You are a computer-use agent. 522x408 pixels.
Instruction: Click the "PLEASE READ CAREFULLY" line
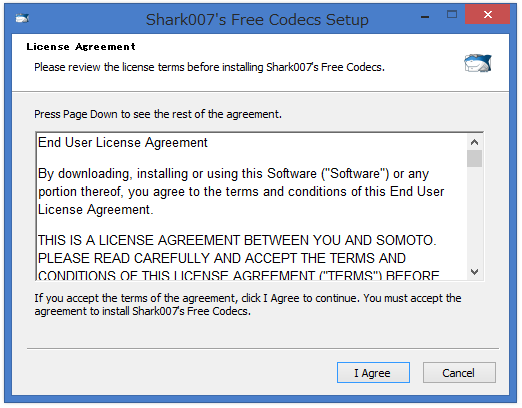click(222, 258)
